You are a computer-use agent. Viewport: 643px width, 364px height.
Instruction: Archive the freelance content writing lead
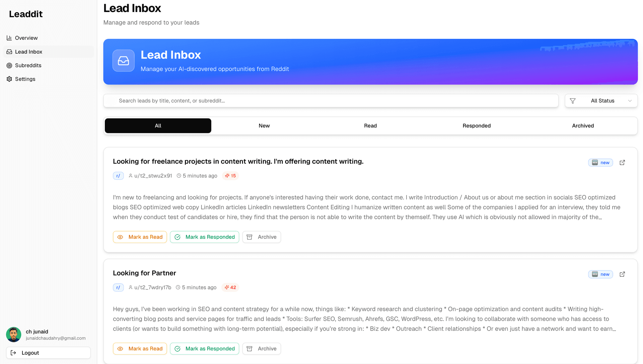click(x=262, y=237)
